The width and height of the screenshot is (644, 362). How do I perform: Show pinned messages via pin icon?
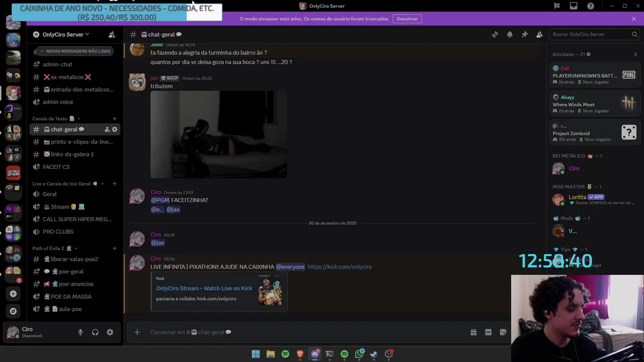pos(524,34)
